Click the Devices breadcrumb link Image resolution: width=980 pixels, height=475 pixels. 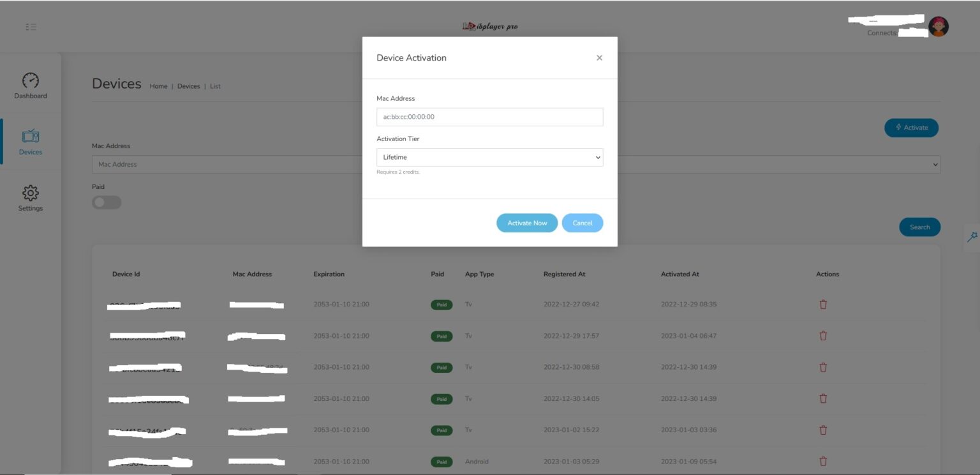point(188,86)
